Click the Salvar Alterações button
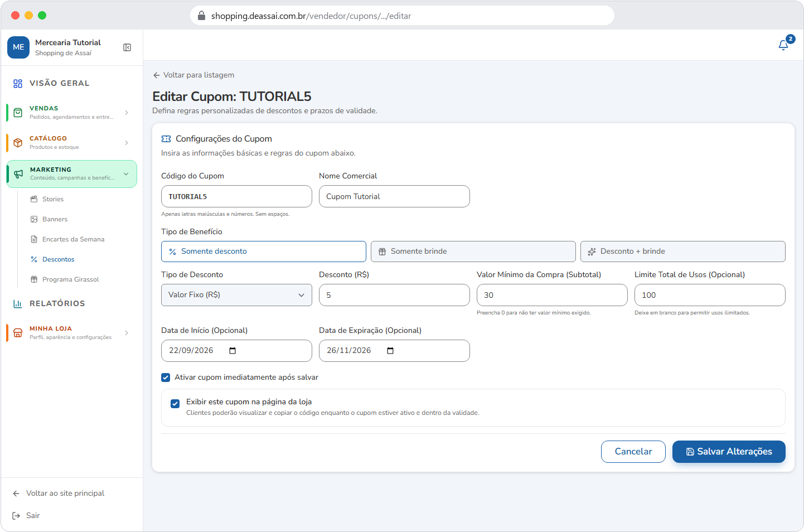 (729, 452)
